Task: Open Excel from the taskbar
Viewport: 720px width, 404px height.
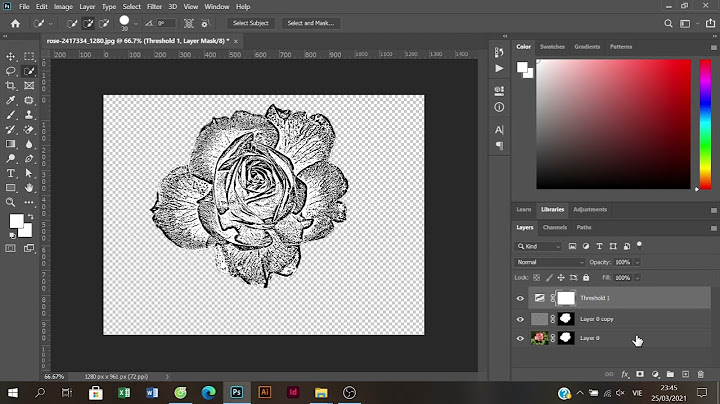Action: point(124,393)
